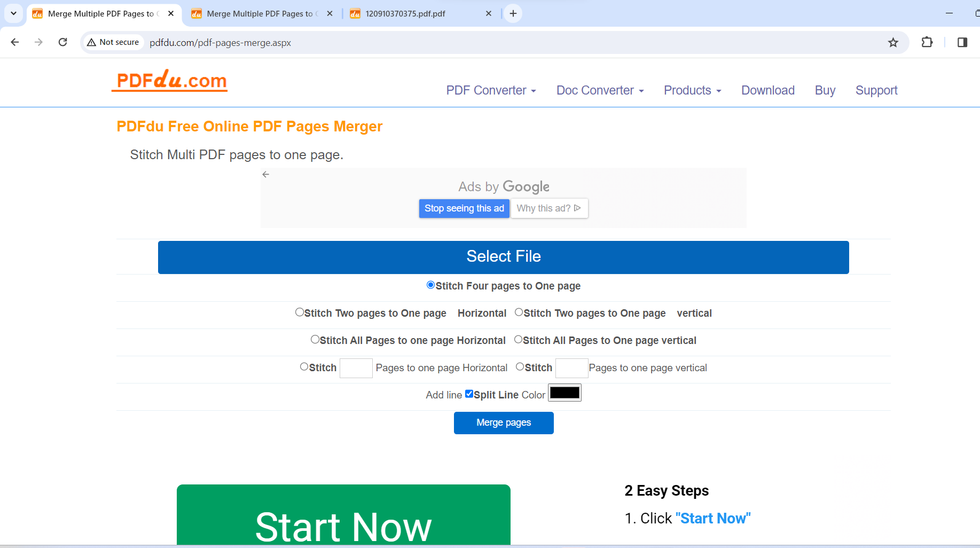
Task: Select Stitch All Pages vertical radio
Action: coord(518,339)
